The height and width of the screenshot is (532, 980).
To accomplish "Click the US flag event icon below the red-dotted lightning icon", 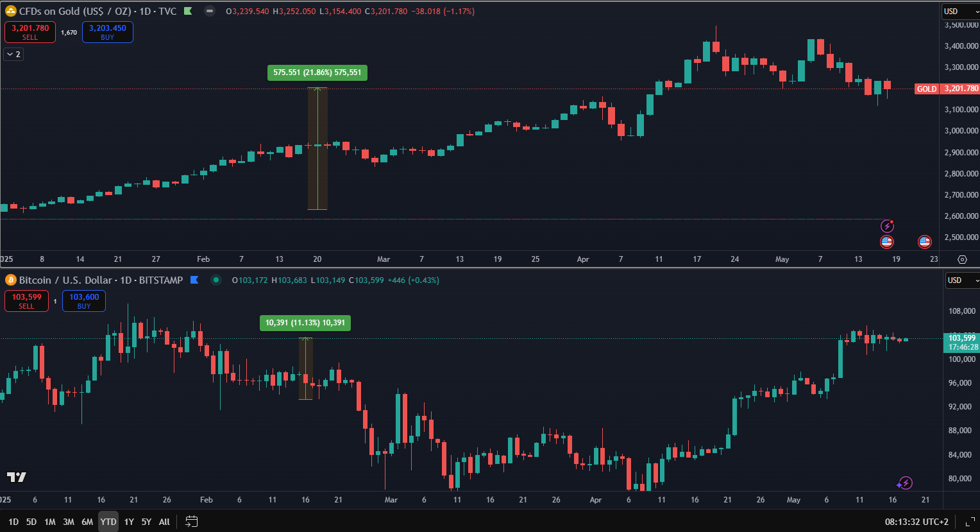I will [x=886, y=242].
